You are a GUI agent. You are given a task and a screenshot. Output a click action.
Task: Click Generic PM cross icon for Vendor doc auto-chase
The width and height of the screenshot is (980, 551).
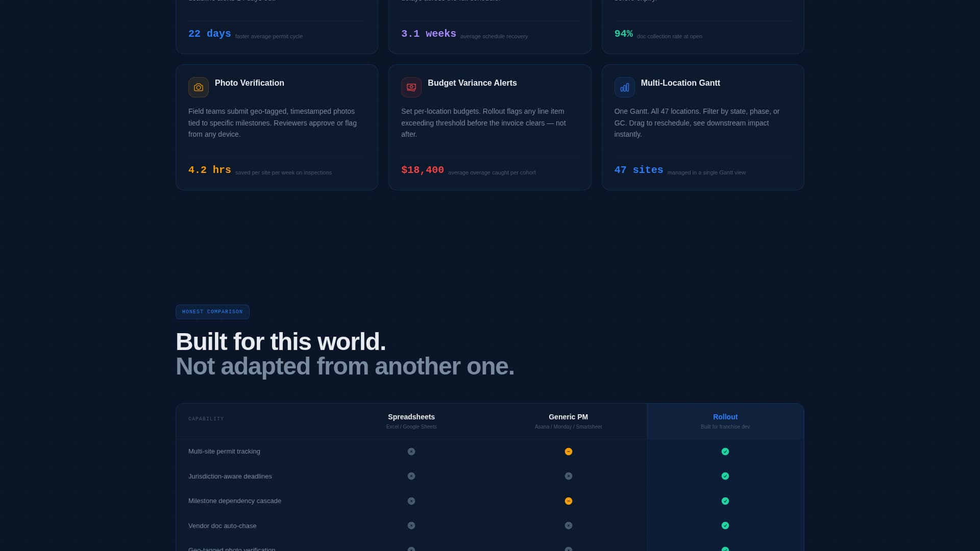[569, 525]
